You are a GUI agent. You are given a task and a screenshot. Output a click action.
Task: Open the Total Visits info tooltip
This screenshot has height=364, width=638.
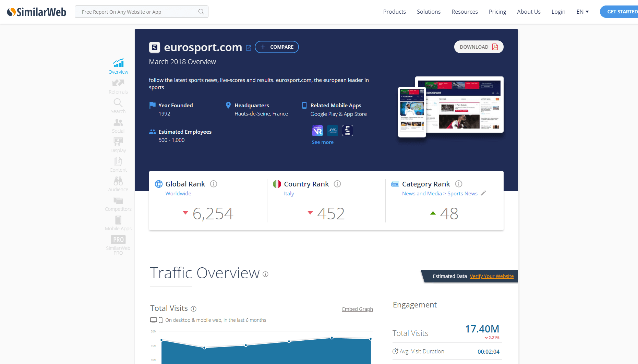(x=194, y=308)
